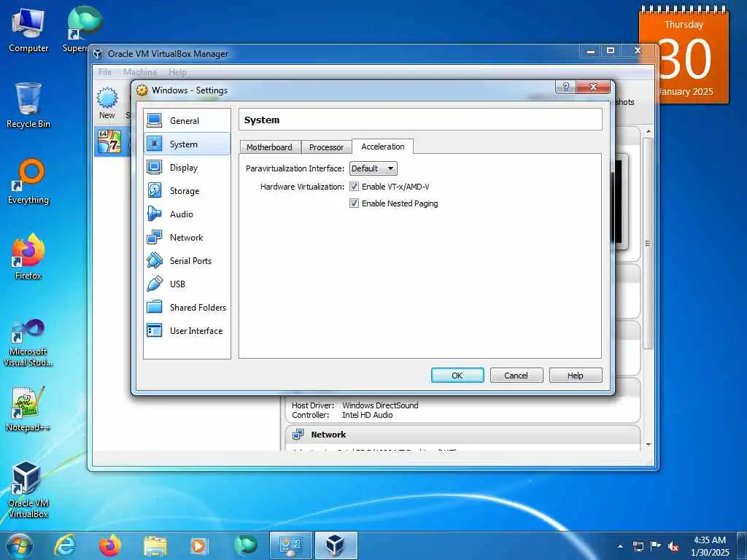Screen dimensions: 747x560
Task: Launch Internet Explorer from taskbar
Action: click(65, 545)
